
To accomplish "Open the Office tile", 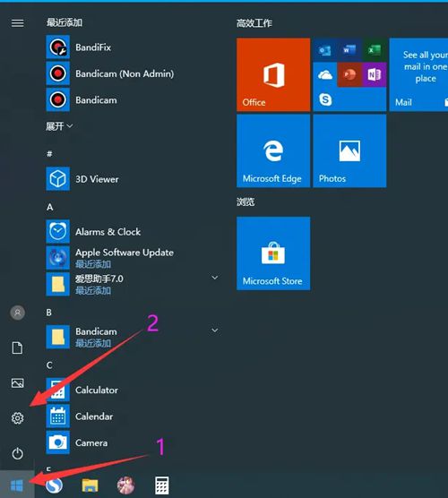I will [273, 74].
